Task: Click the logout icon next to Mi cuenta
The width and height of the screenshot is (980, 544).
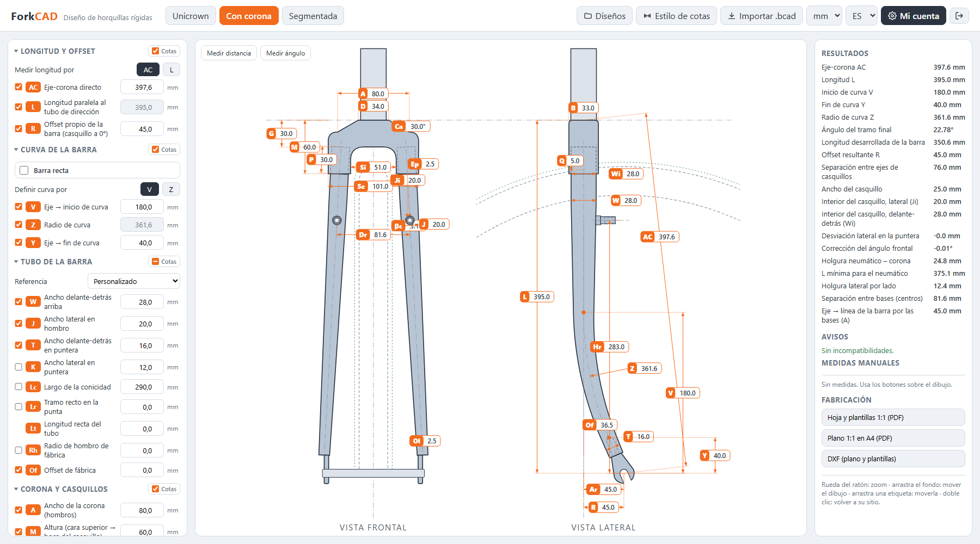Action: 959,16
